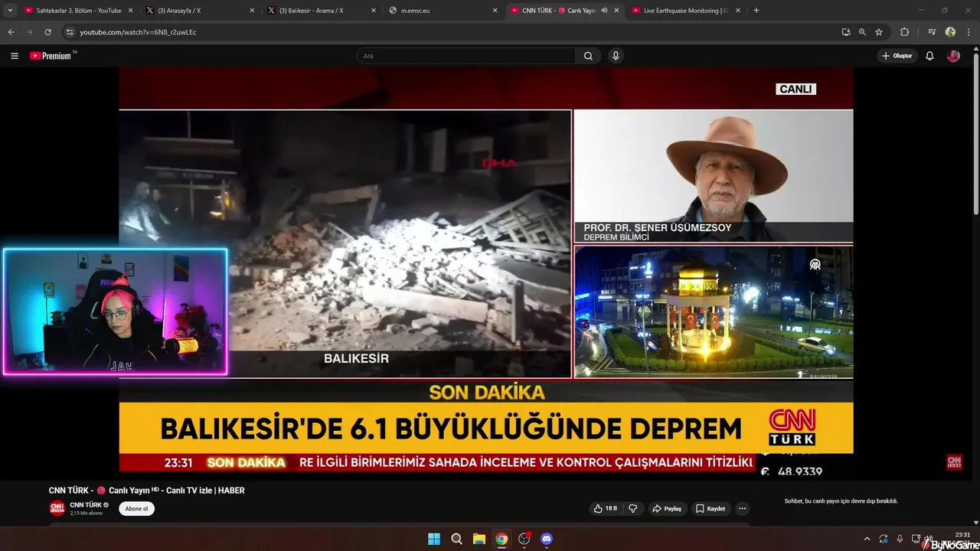
Task: Switch to Live Earthquake Monitoring tab
Action: (x=685, y=11)
